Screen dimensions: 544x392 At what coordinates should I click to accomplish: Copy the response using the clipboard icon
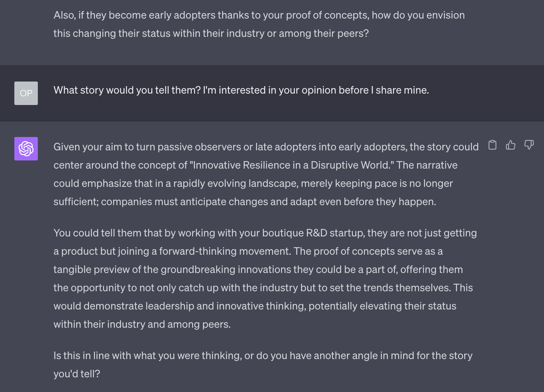492,145
